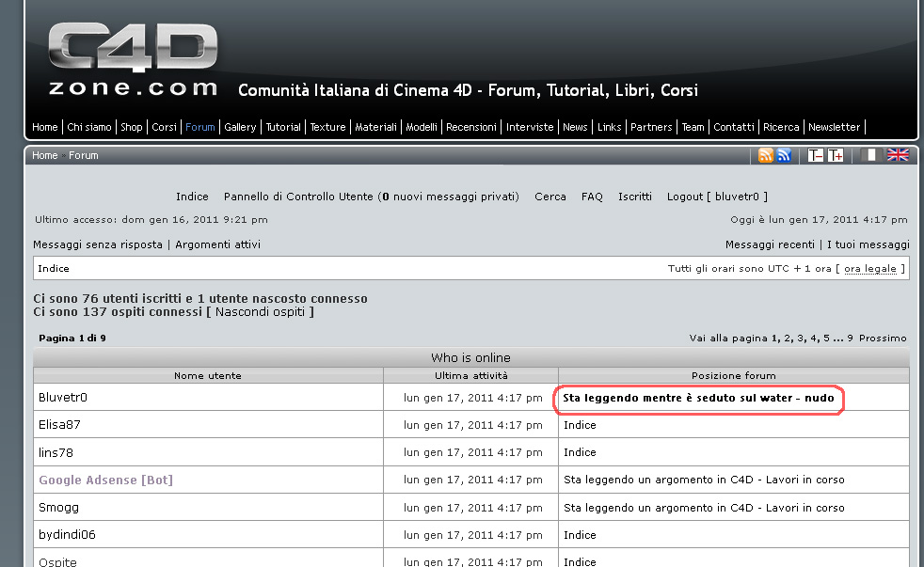Click Smogg's C4D - Lavori in corso location

coord(704,508)
